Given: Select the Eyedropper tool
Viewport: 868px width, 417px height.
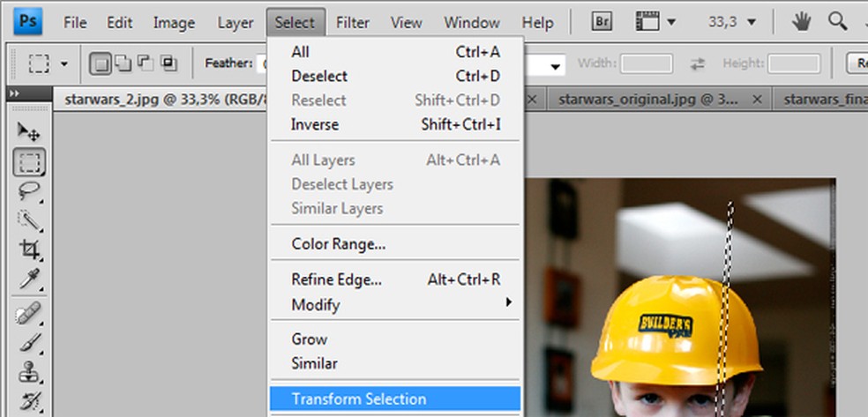Looking at the screenshot, I should pos(29,279).
